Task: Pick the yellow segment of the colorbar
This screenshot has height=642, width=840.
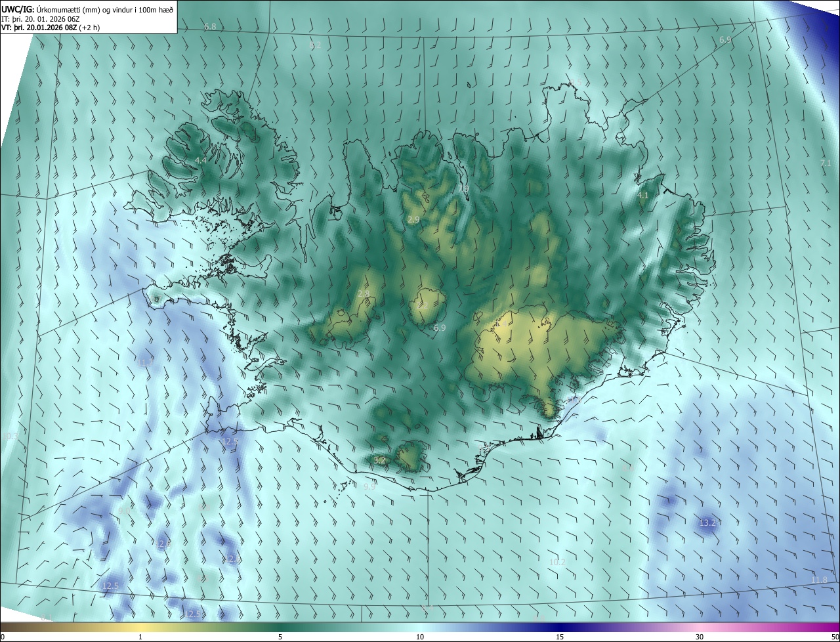Action: pyautogui.click(x=141, y=628)
